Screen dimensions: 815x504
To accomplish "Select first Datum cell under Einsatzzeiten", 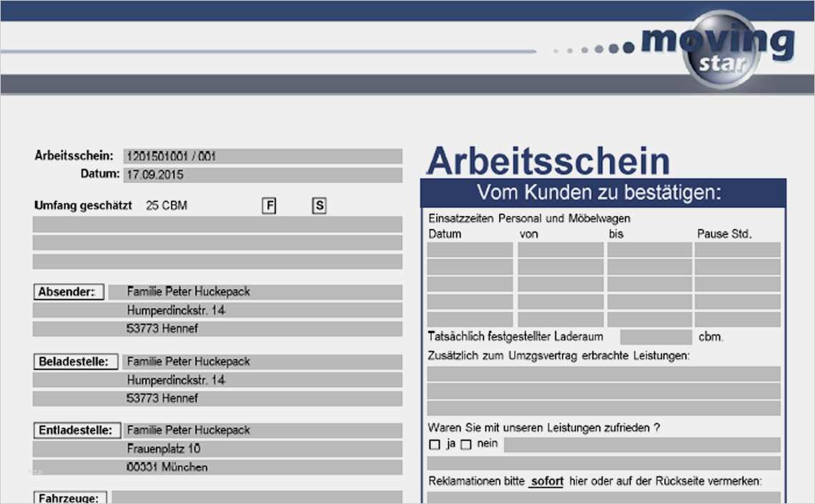I will 470,250.
